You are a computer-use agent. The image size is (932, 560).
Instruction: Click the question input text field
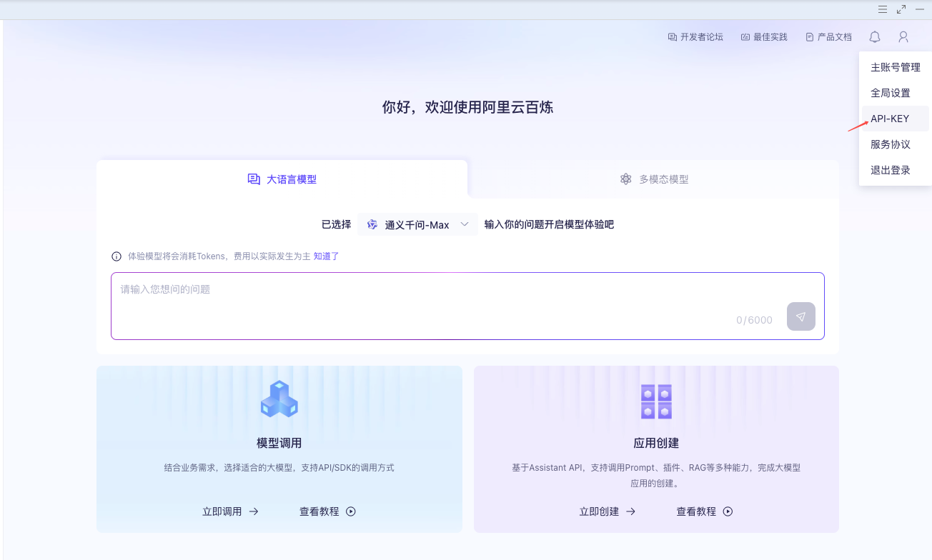429,300
